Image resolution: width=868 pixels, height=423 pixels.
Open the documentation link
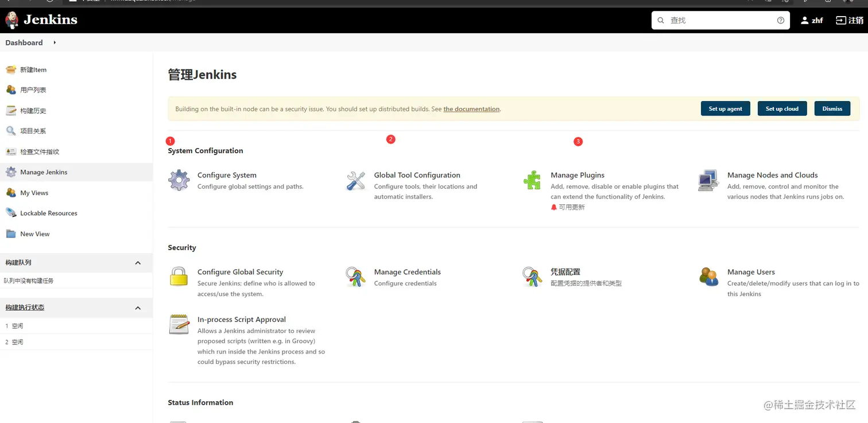pos(471,109)
